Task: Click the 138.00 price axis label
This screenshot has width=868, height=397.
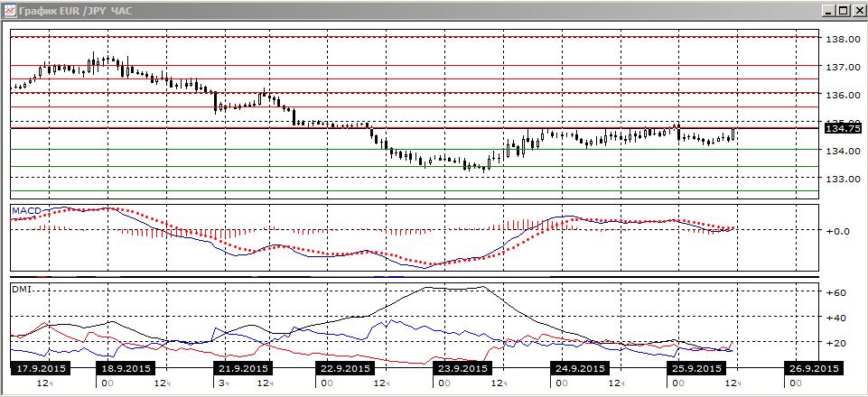Action: 845,40
